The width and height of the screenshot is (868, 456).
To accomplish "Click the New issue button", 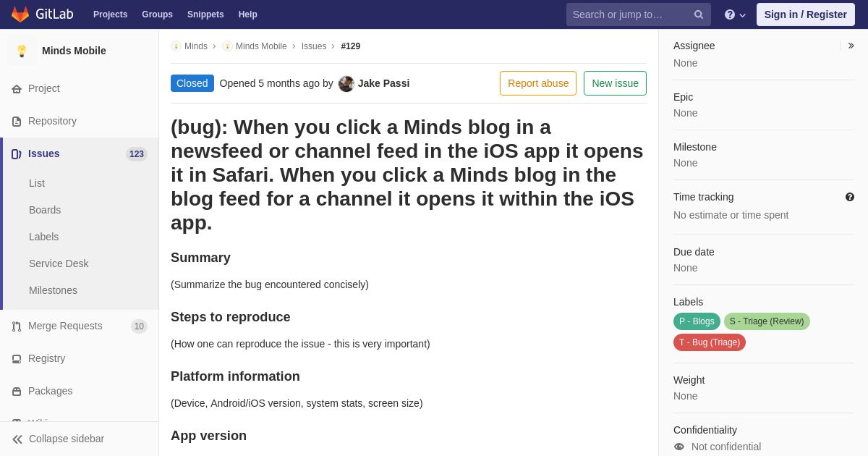I will 615,83.
